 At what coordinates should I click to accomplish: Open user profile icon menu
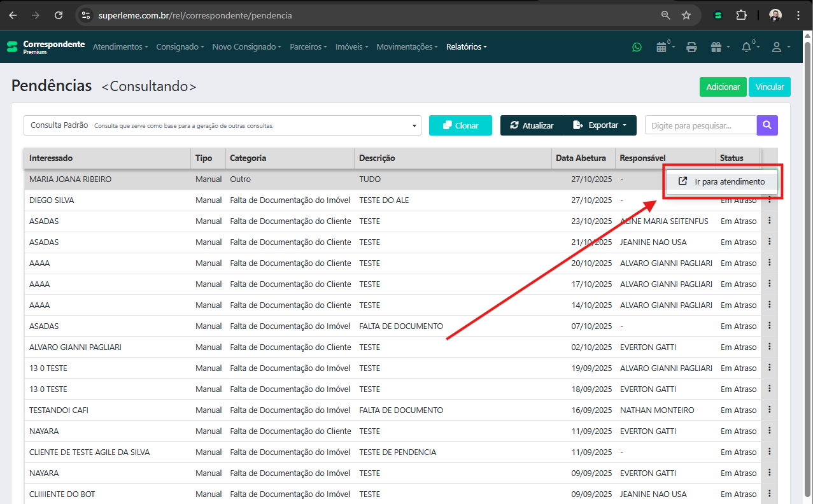777,47
